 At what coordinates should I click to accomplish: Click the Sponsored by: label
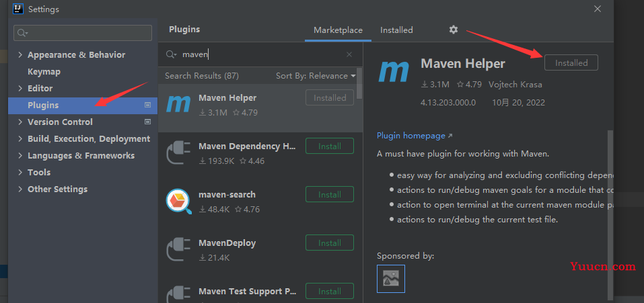point(405,256)
